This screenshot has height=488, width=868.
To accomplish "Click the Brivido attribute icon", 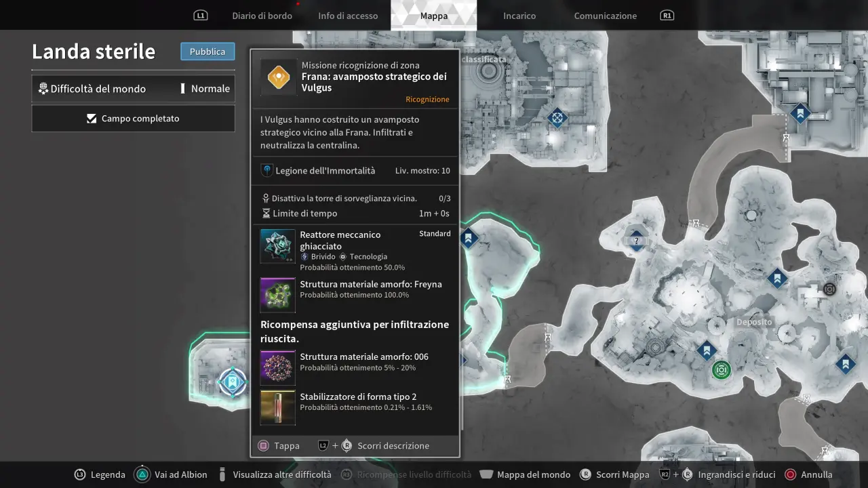I will tap(304, 257).
